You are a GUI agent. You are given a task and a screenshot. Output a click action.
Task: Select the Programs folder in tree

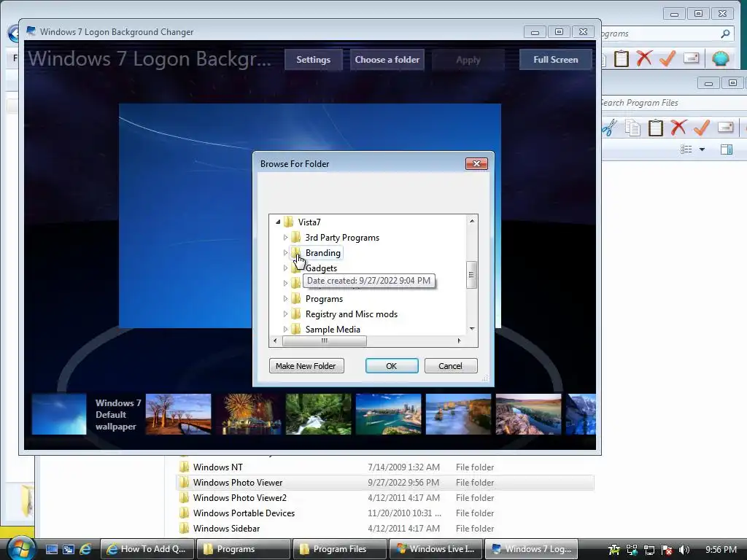coord(324,299)
